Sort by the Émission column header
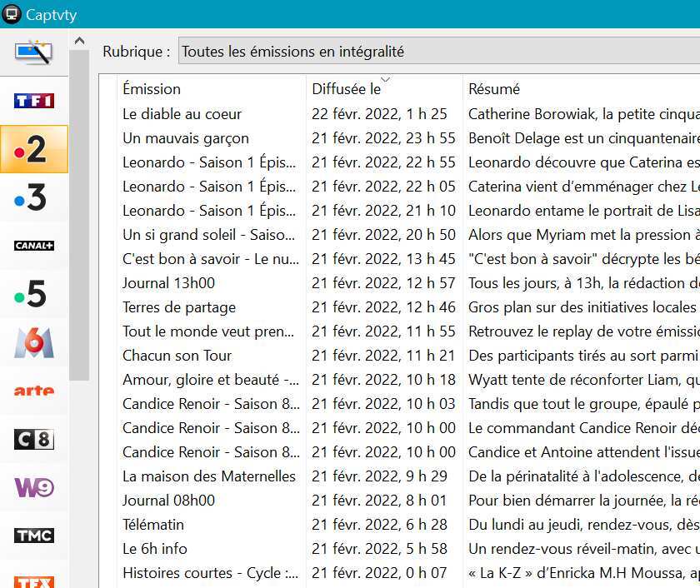Image resolution: width=700 pixels, height=588 pixels. pyautogui.click(x=212, y=89)
